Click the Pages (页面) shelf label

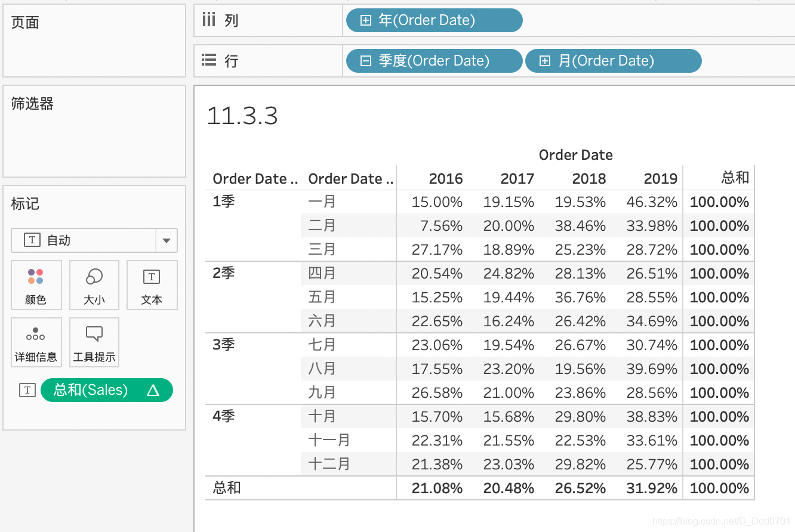[25, 23]
